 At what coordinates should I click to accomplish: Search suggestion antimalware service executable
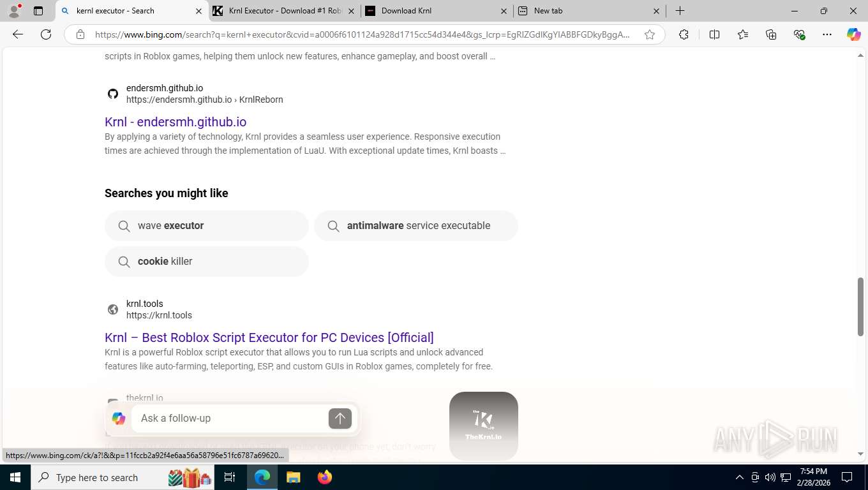[416, 226]
